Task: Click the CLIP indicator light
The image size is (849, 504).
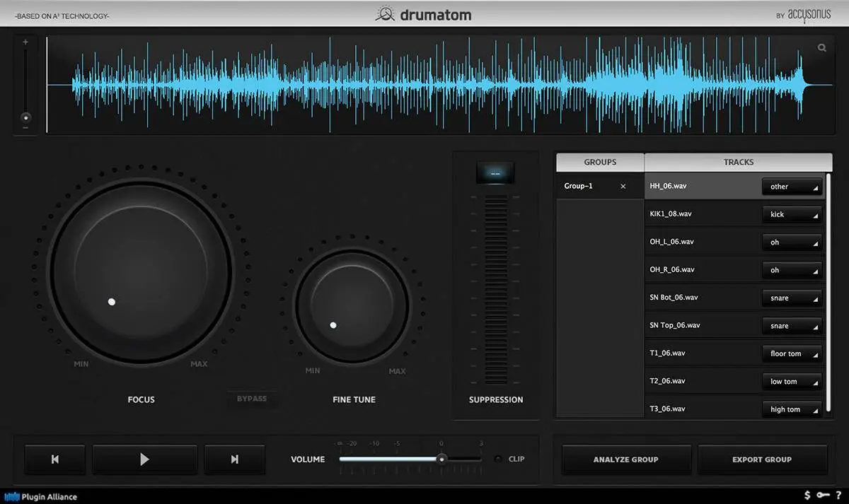Action: (x=498, y=459)
